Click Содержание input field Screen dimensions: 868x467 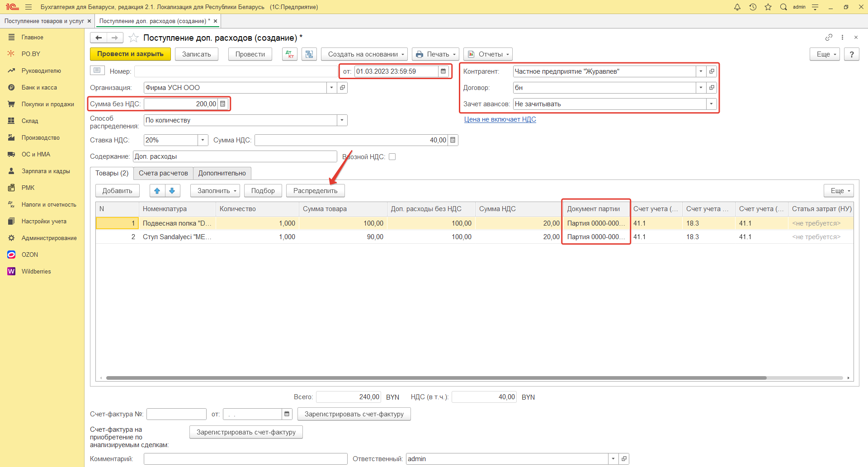235,156
